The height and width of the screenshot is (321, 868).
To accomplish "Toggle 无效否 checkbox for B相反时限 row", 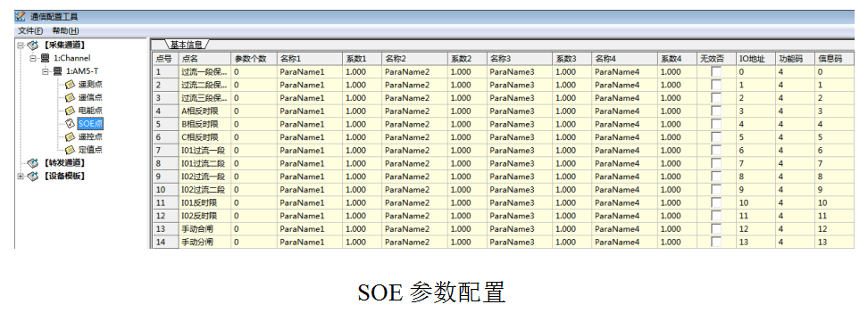I will click(716, 124).
